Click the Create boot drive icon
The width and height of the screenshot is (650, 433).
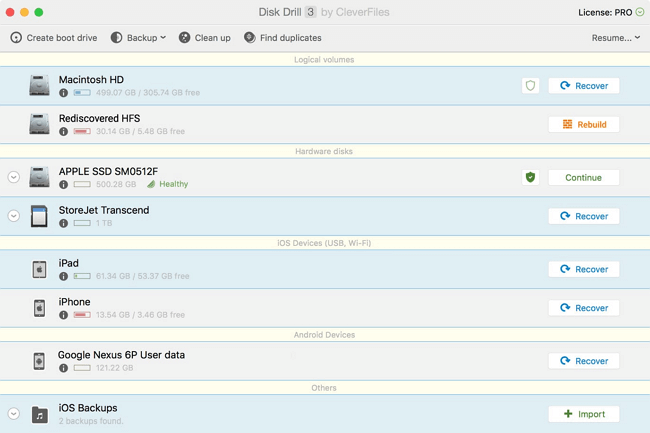16,38
